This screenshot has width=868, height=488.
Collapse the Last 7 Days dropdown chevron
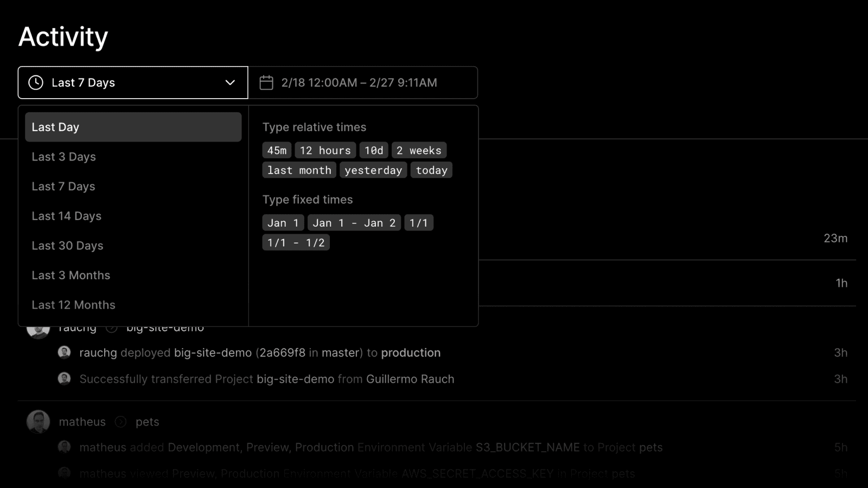click(230, 82)
